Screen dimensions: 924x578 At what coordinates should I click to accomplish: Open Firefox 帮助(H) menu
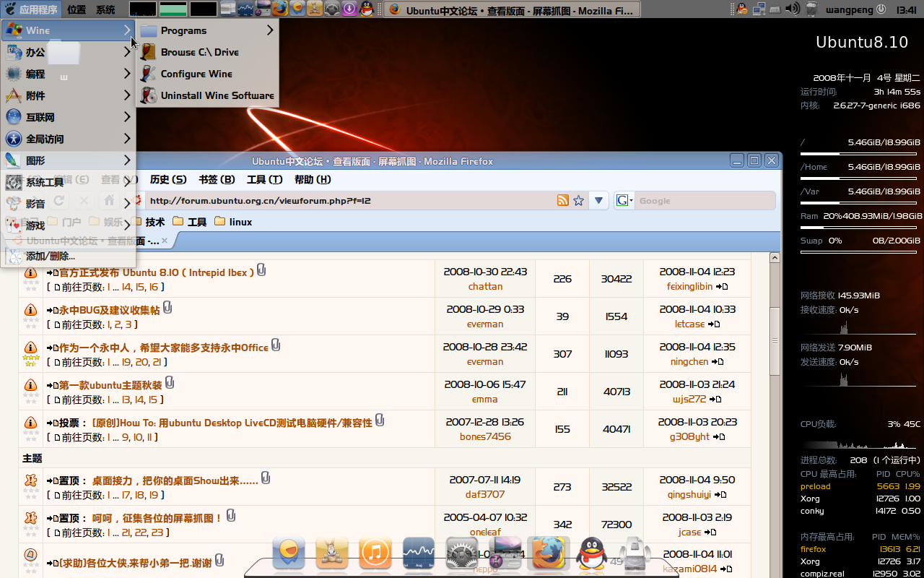(313, 179)
